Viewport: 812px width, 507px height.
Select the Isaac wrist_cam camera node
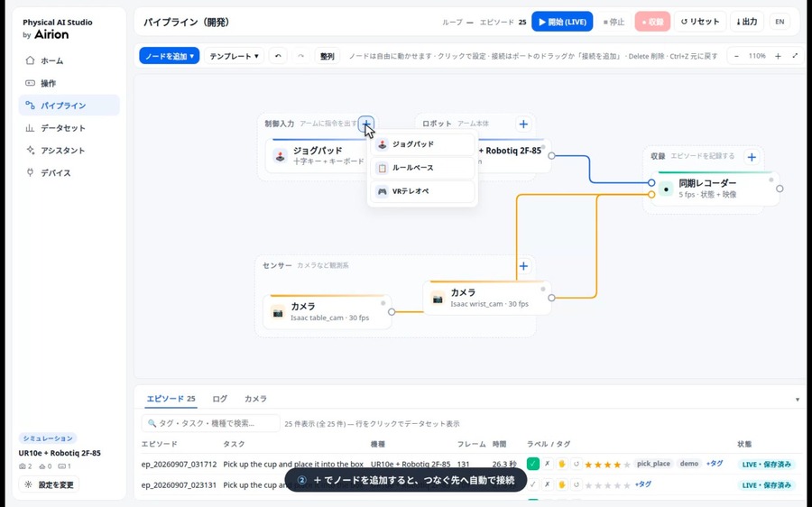487,298
